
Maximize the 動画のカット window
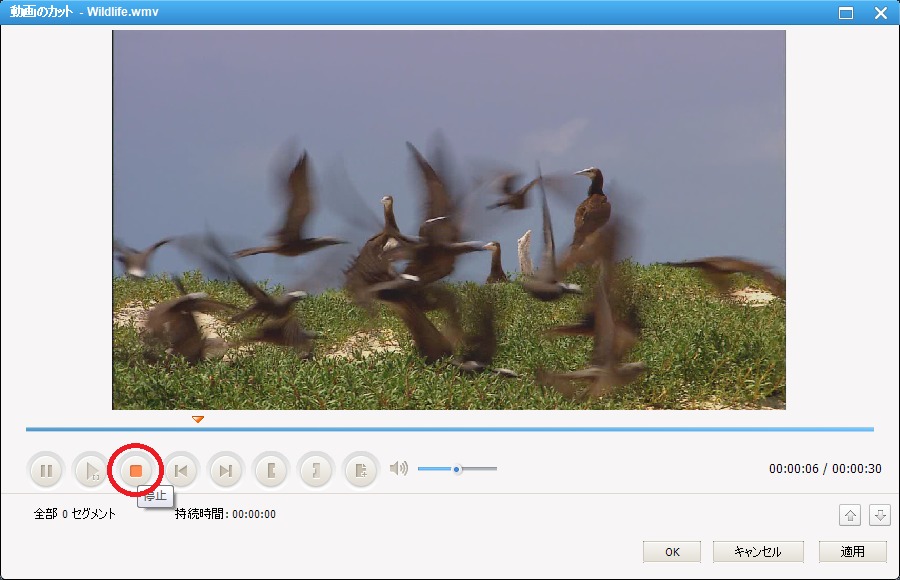coord(845,13)
